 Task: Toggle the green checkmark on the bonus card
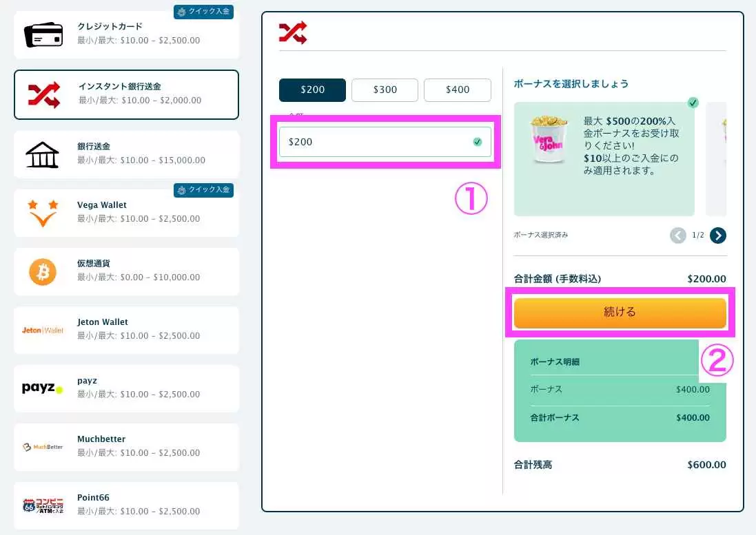[x=693, y=103]
